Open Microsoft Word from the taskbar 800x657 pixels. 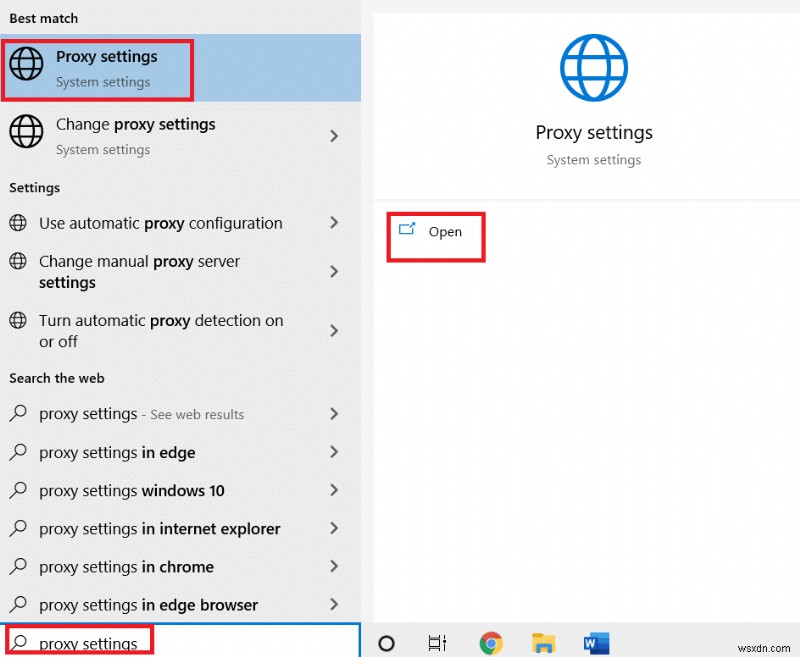tap(597, 643)
